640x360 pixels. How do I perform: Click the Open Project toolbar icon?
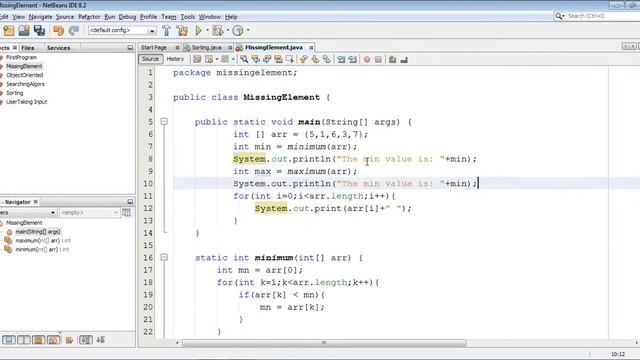tap(24, 31)
